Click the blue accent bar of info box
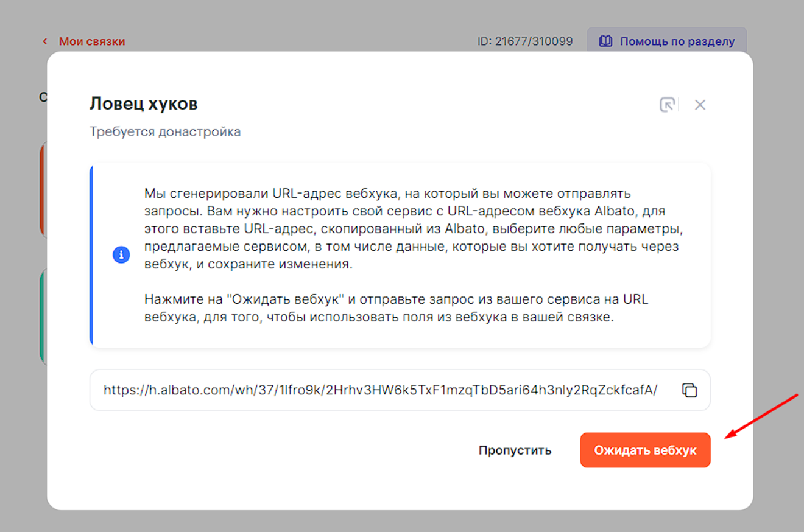The width and height of the screenshot is (804, 532). (91, 254)
